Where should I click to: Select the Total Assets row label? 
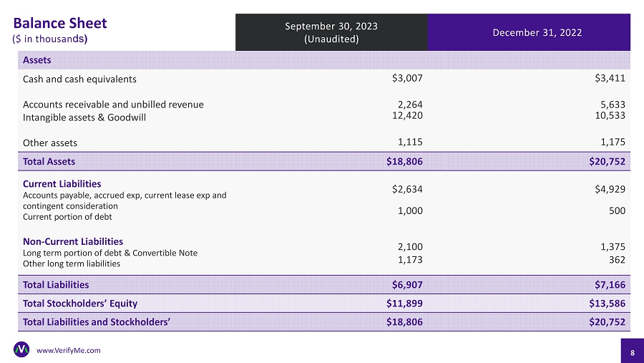point(49,162)
